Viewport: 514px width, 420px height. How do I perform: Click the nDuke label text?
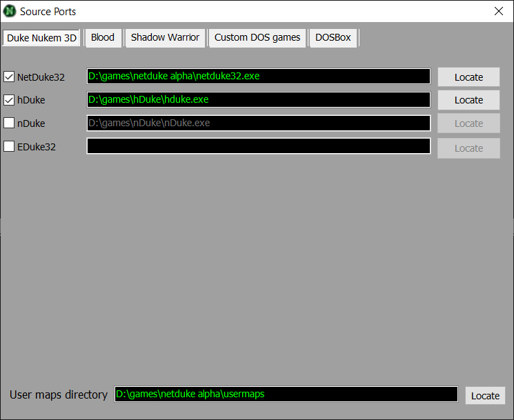point(31,123)
